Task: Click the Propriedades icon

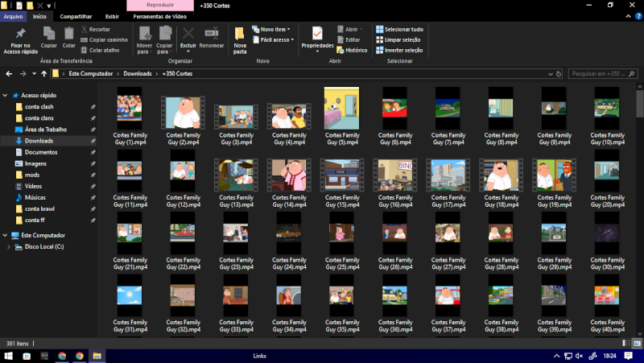Action: click(317, 35)
